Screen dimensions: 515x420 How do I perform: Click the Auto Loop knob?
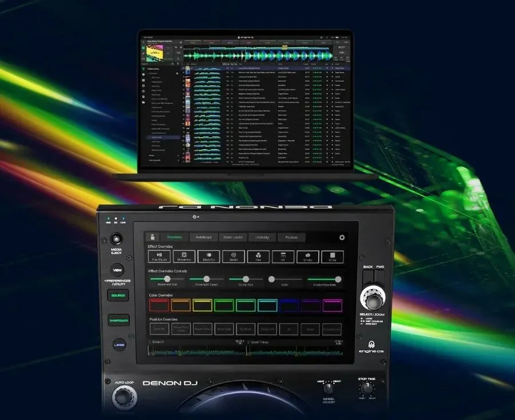[x=124, y=397]
